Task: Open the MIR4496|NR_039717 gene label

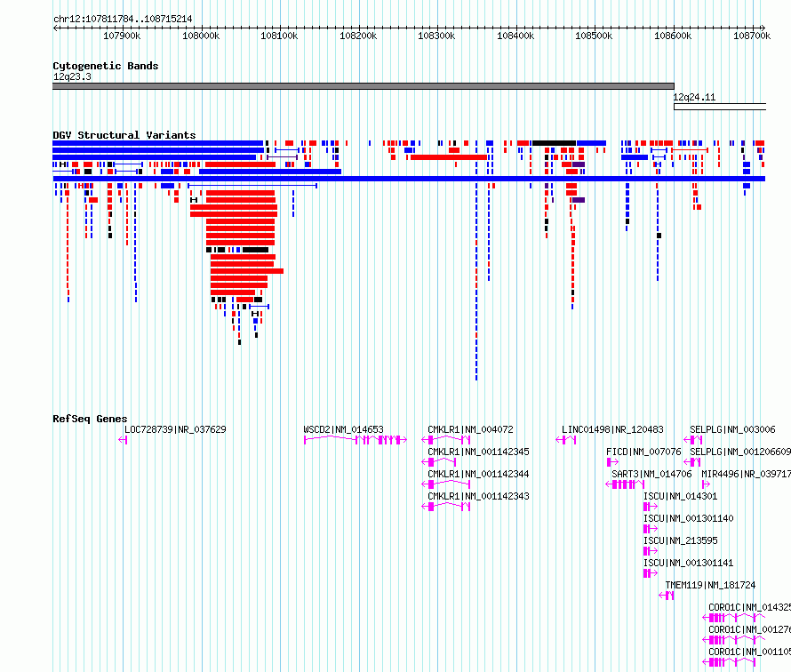Action: 746,474
